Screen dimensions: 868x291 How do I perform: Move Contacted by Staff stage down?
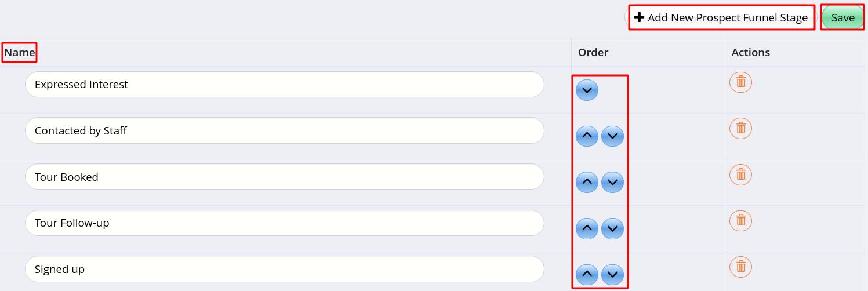[612, 136]
